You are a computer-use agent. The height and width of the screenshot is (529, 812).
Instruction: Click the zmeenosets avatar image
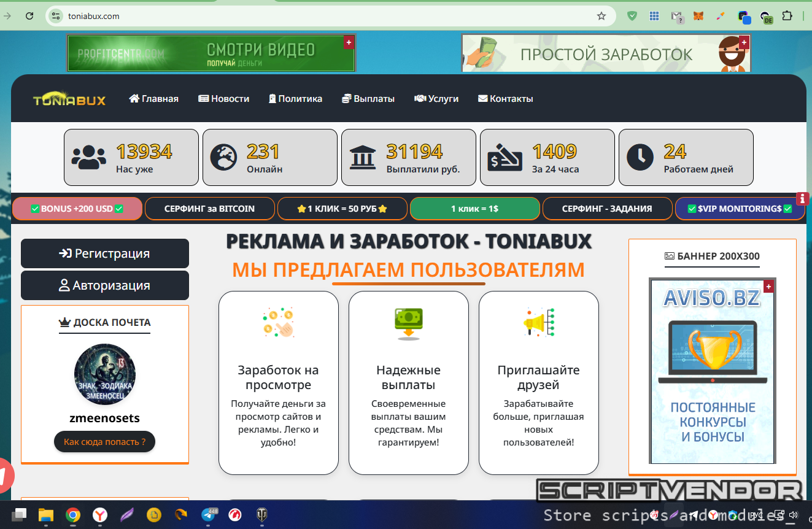tap(105, 374)
